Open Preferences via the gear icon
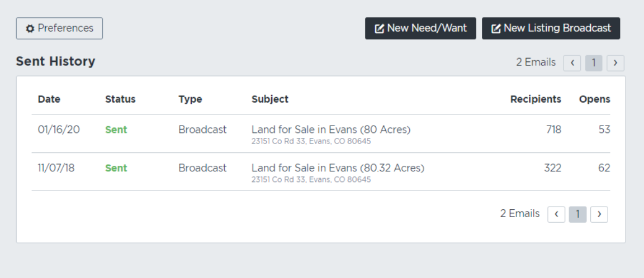The height and width of the screenshot is (278, 644). coord(30,28)
